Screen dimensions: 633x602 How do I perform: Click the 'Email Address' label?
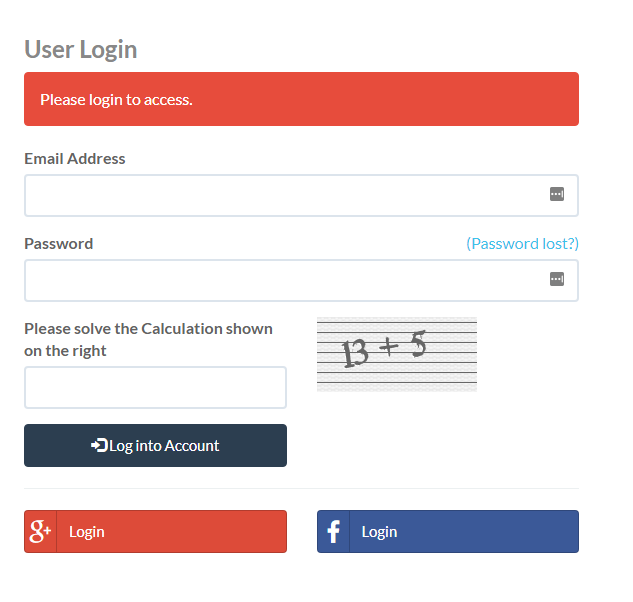(x=75, y=158)
